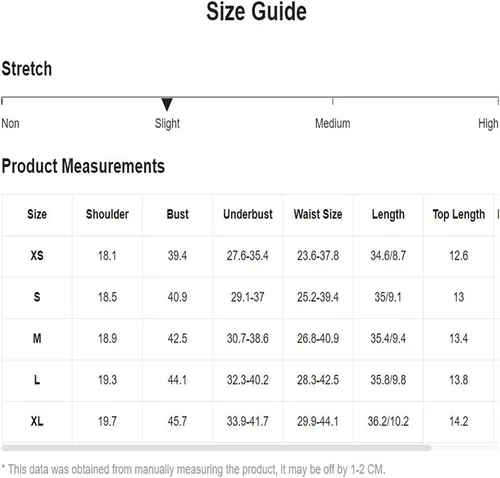Viewport: 500px width, 478px height.
Task: Click the L row bust value 44.1
Action: coord(177,380)
